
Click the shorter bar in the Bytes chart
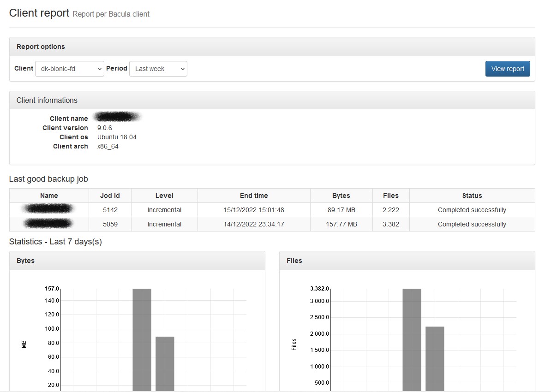point(165,363)
